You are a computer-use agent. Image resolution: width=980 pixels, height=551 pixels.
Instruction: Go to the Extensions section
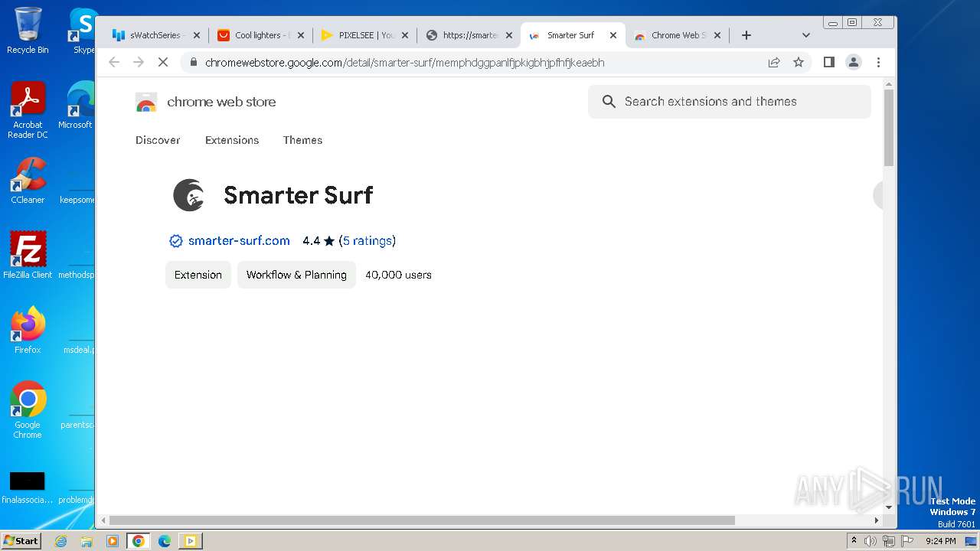(x=232, y=140)
